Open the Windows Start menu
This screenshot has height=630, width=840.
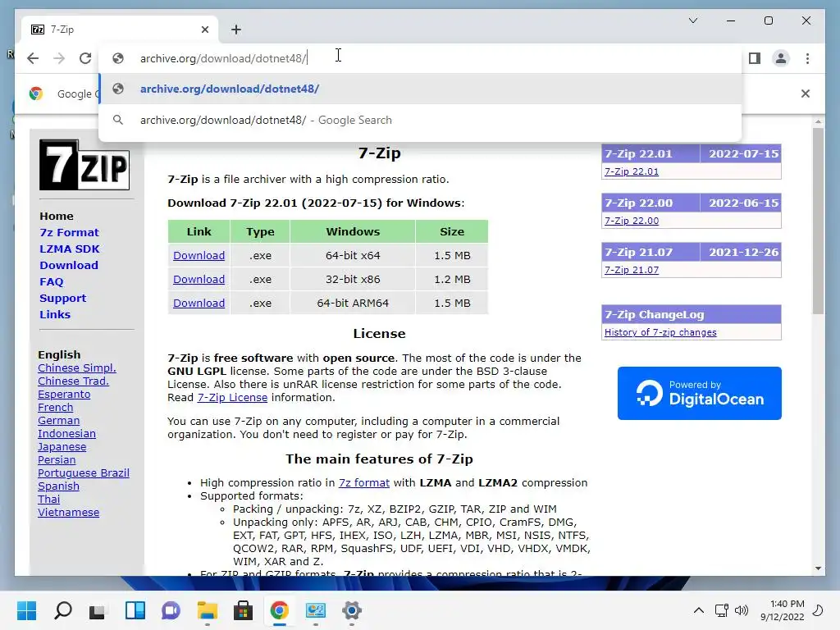click(x=27, y=610)
